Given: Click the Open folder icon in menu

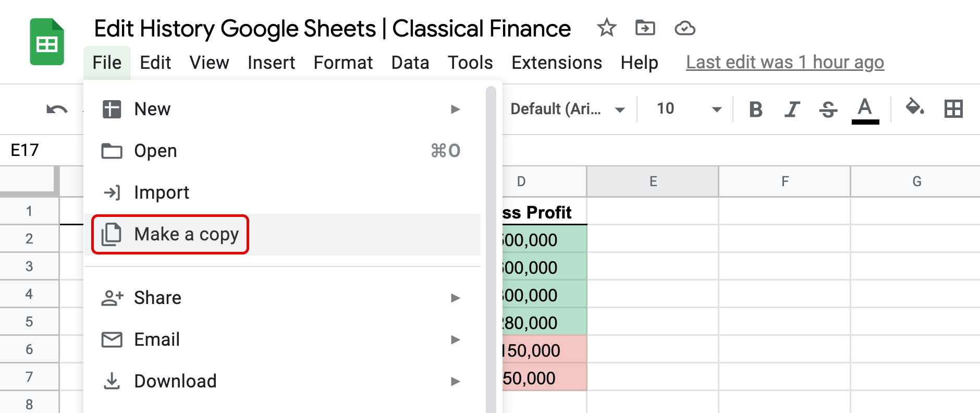Looking at the screenshot, I should [112, 151].
